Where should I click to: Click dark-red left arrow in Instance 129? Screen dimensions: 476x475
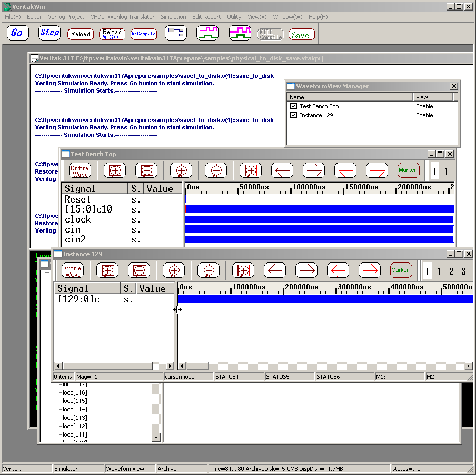[x=275, y=270]
